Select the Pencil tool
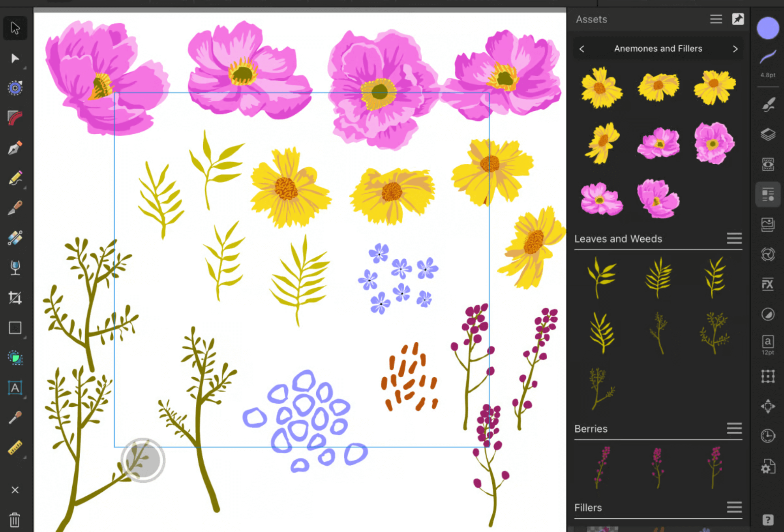 coord(15,178)
